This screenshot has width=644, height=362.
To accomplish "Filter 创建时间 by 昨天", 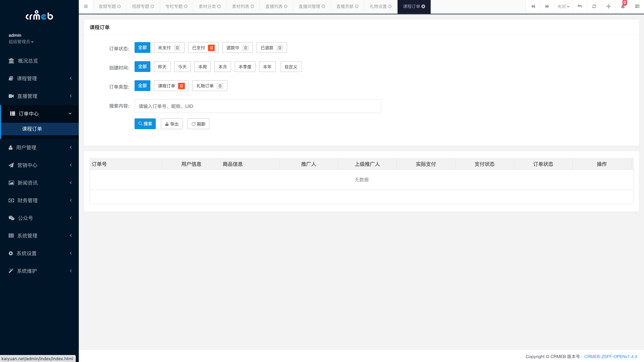I will pyautogui.click(x=162, y=67).
